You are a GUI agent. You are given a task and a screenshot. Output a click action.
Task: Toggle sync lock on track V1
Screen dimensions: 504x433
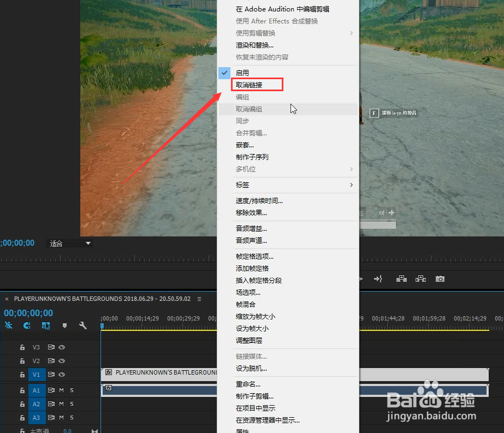(51, 374)
